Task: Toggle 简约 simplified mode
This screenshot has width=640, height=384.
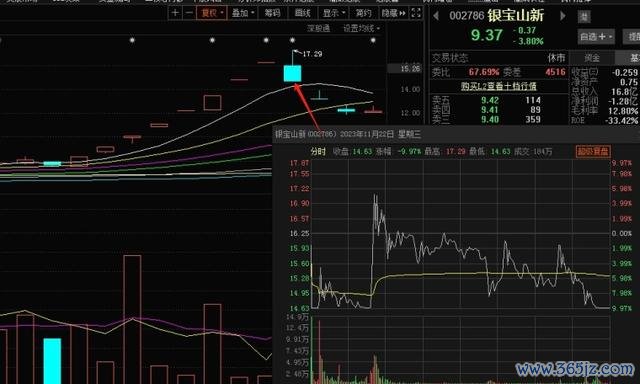Action: [x=363, y=13]
